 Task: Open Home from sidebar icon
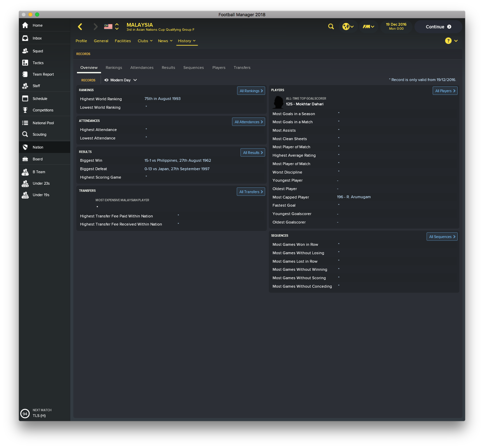click(25, 25)
